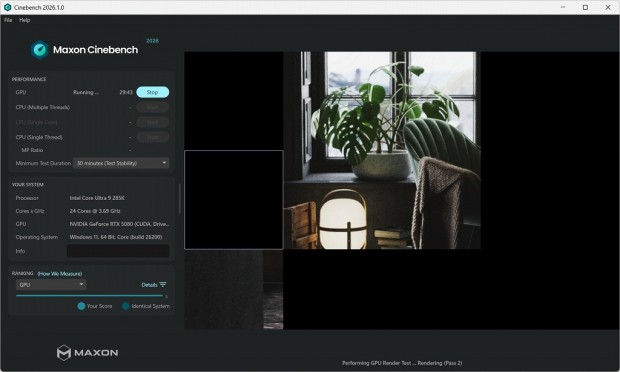This screenshot has height=372, width=620.
Task: Click the YOUR SYSTEM section heading
Action: (x=28, y=185)
